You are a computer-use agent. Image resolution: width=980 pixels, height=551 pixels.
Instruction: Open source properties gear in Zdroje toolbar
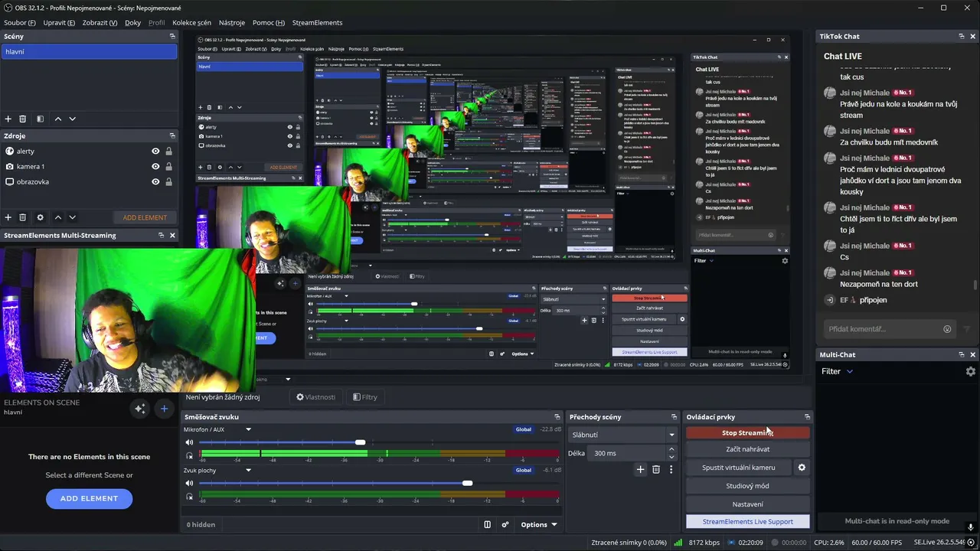(x=41, y=217)
